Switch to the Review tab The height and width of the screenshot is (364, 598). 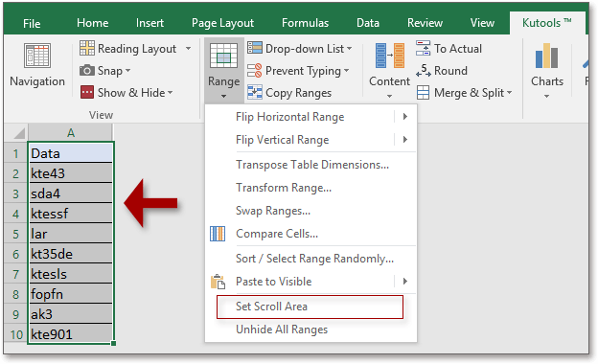click(x=425, y=23)
